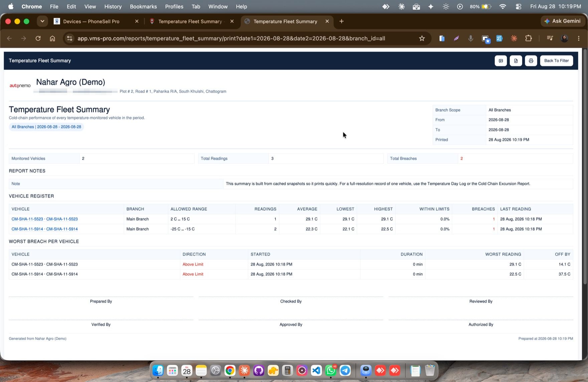Switch to the map-pin Temperature Fleet Summary tab

[190, 21]
